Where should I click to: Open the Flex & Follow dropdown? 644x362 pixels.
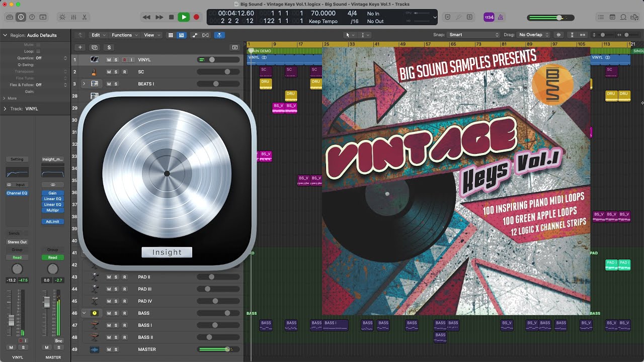pyautogui.click(x=51, y=85)
